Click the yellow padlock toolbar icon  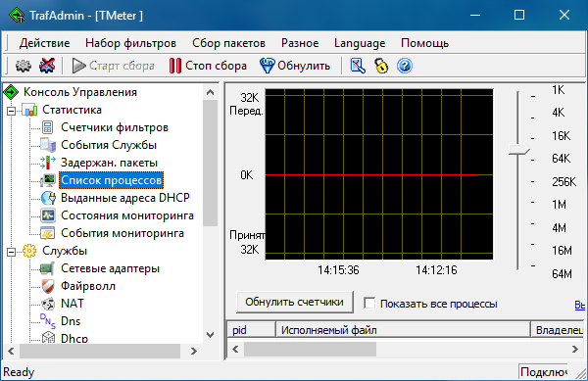coord(381,66)
